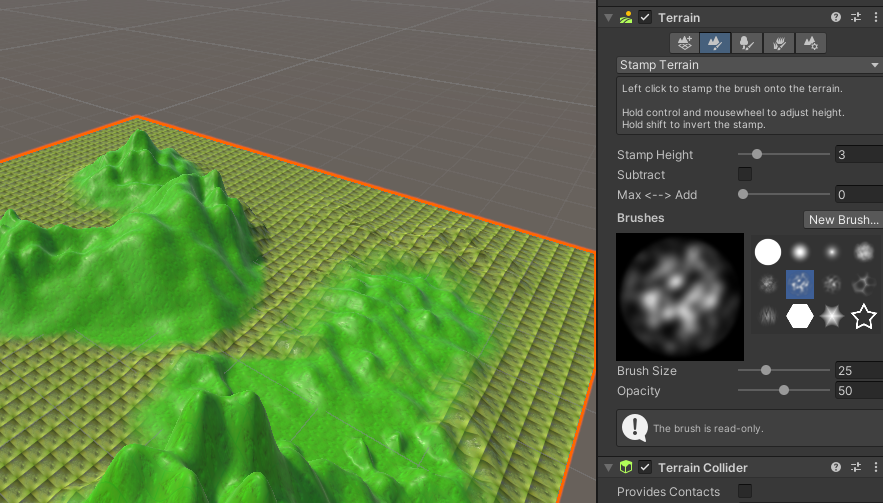Adjust the Opacity slider
The width and height of the screenshot is (883, 503).
coord(784,390)
